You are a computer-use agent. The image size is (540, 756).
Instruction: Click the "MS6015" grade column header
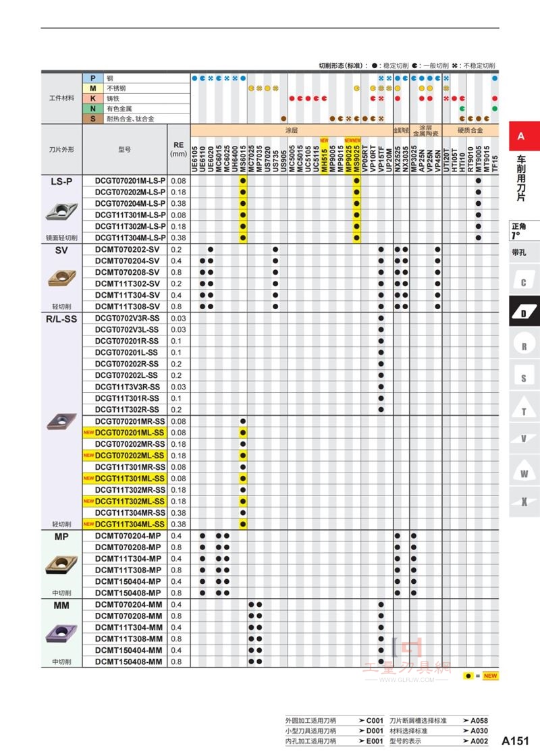(x=243, y=159)
